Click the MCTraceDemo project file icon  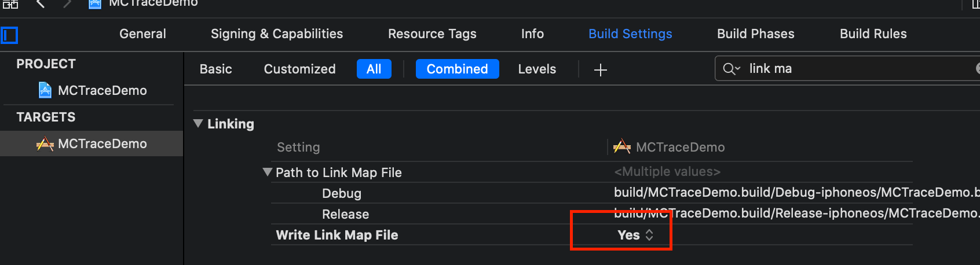pos(45,90)
